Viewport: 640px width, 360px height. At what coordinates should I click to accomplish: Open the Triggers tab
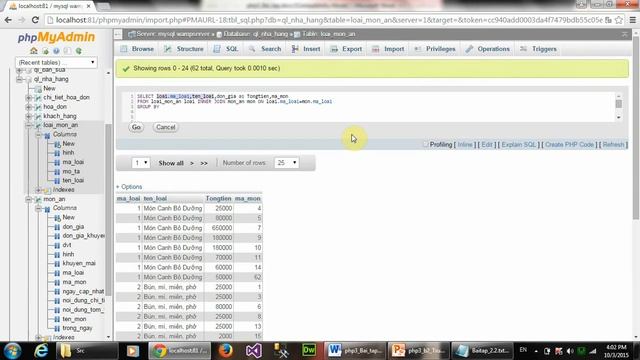pyautogui.click(x=538, y=49)
